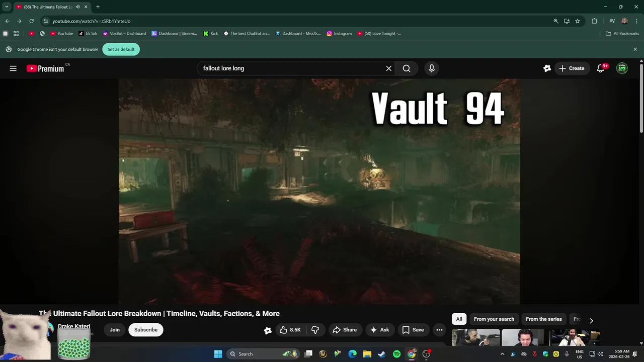Open Chrome zoom magnifier in address bar
The width and height of the screenshot is (644, 362).
556,21
